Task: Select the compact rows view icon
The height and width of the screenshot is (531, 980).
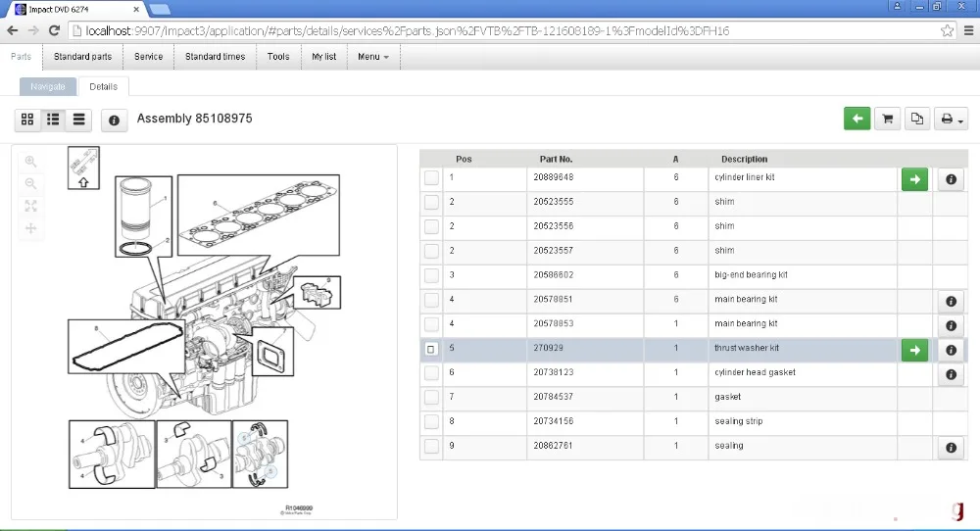Action: (x=78, y=120)
